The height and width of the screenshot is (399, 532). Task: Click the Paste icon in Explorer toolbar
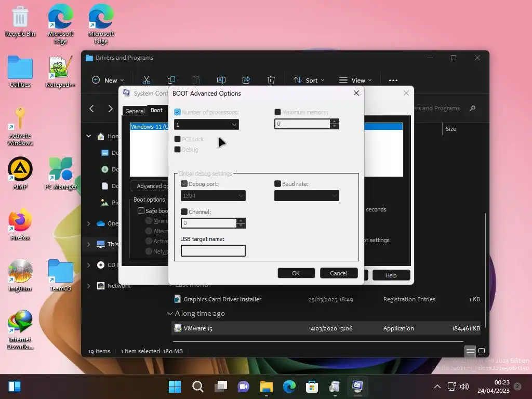(196, 80)
